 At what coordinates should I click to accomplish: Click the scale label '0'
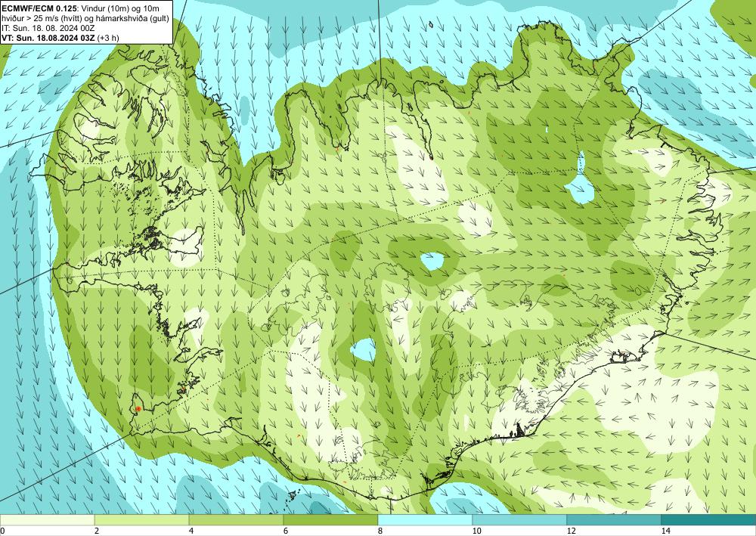tap(2, 531)
